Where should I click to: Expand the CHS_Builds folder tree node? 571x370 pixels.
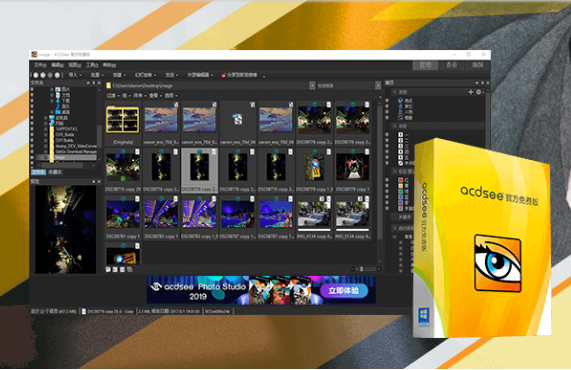[46, 134]
